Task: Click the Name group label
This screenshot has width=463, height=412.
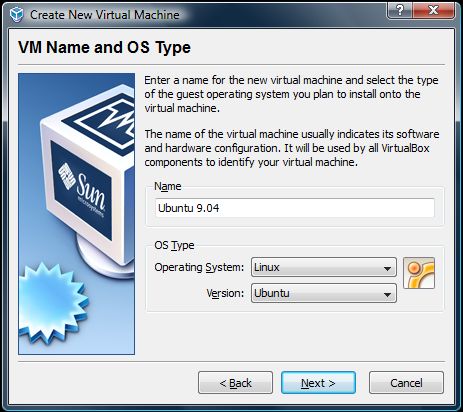Action: (168, 186)
